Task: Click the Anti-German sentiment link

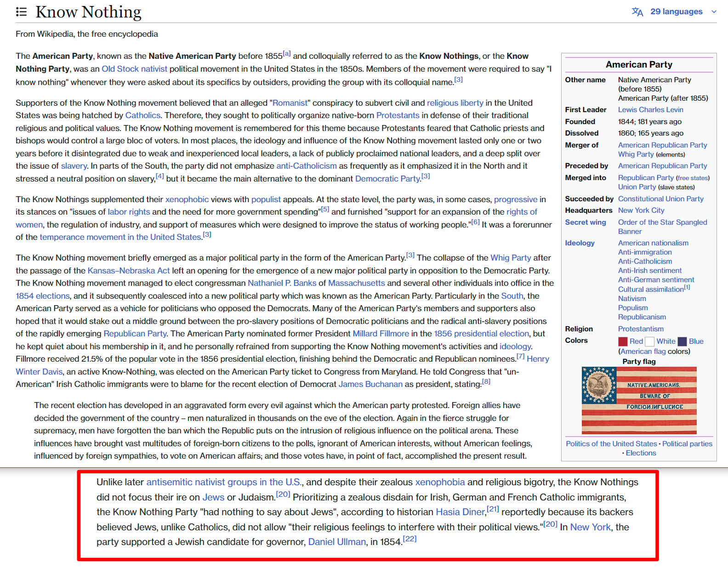Action: (x=656, y=280)
